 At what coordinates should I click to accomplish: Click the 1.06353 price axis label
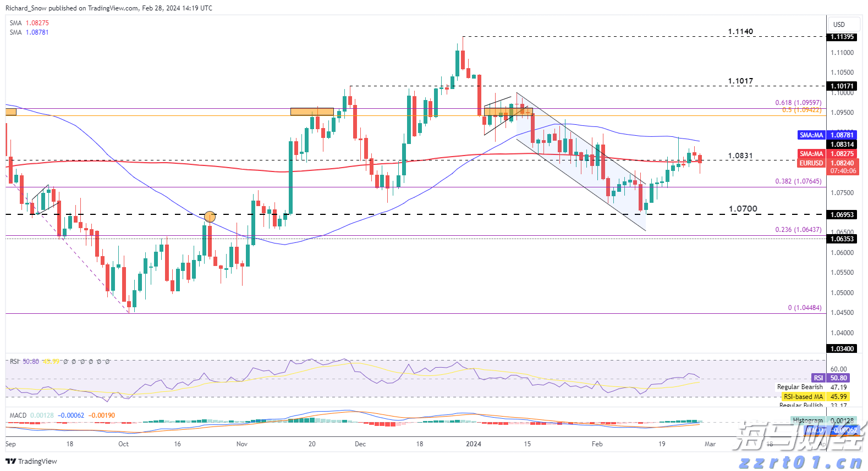coord(842,239)
